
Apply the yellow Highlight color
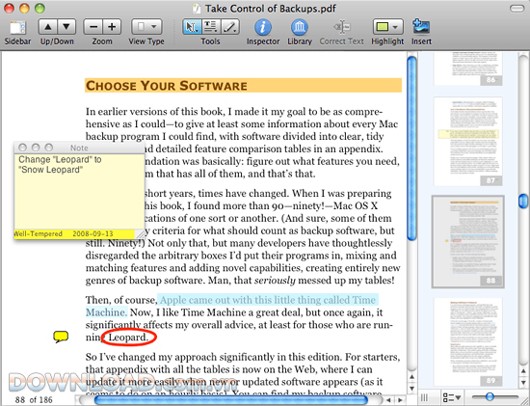pos(382,27)
